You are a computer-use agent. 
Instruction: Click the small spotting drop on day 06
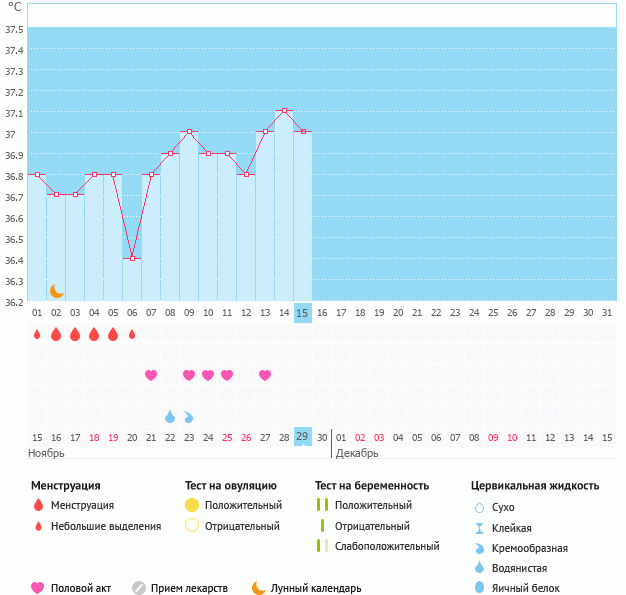pos(132,334)
